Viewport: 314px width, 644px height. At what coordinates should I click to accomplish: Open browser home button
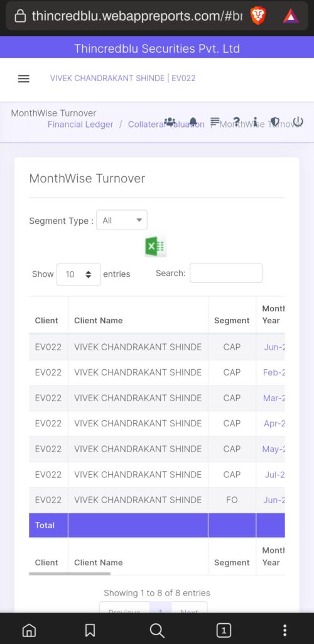click(29, 630)
